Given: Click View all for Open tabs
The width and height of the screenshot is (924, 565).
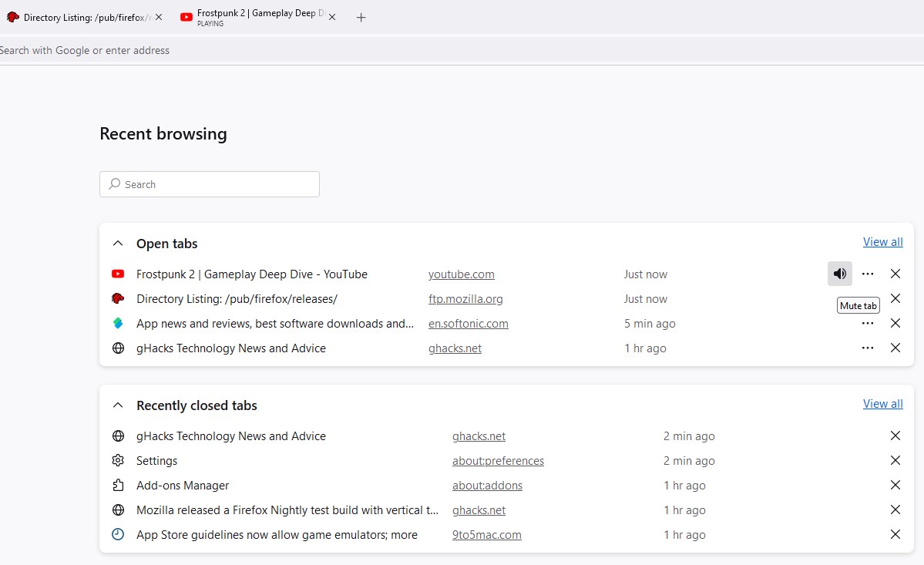Looking at the screenshot, I should [882, 241].
